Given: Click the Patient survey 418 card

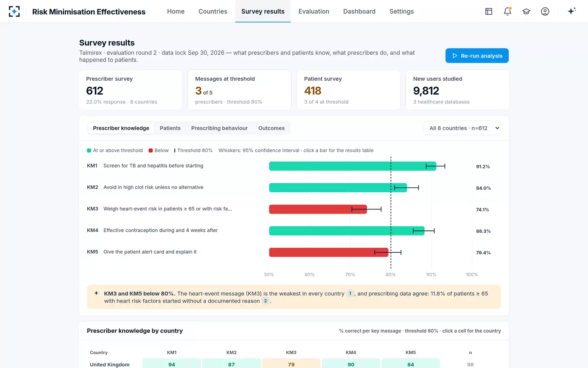Looking at the screenshot, I should [349, 90].
